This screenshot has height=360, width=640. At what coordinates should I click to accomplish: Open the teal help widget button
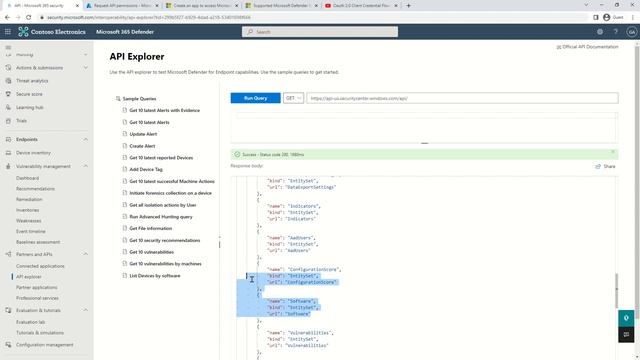[626, 318]
